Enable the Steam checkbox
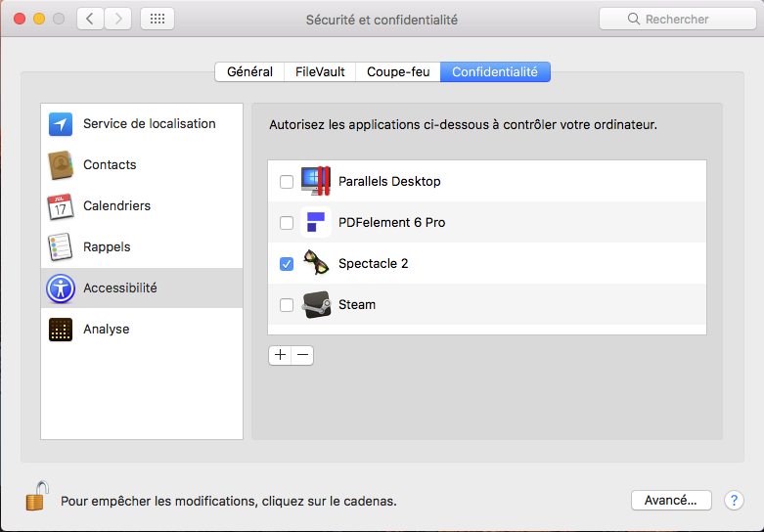The image size is (764, 532). (287, 305)
